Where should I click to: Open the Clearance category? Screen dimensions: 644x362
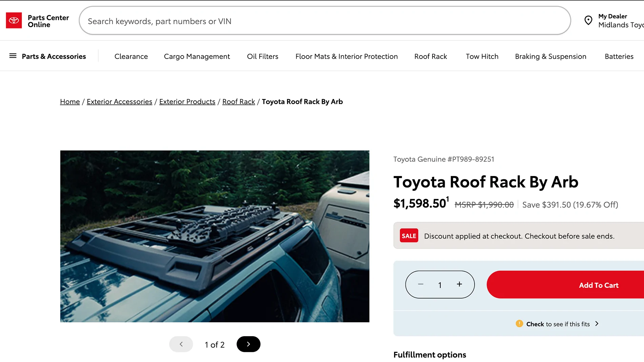131,56
